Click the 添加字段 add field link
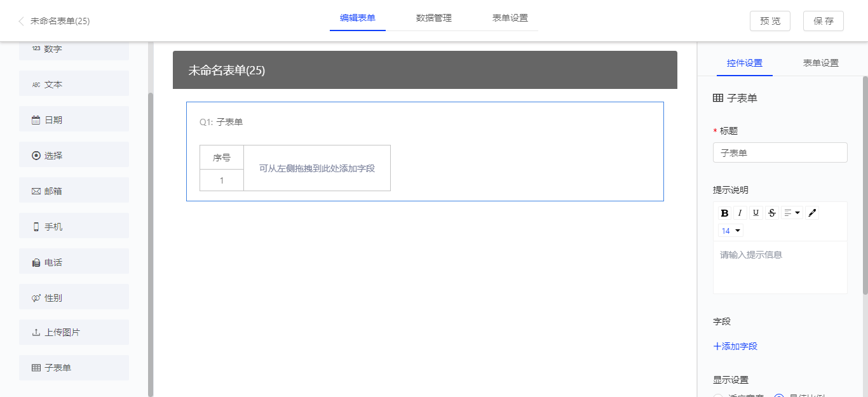 click(x=735, y=346)
